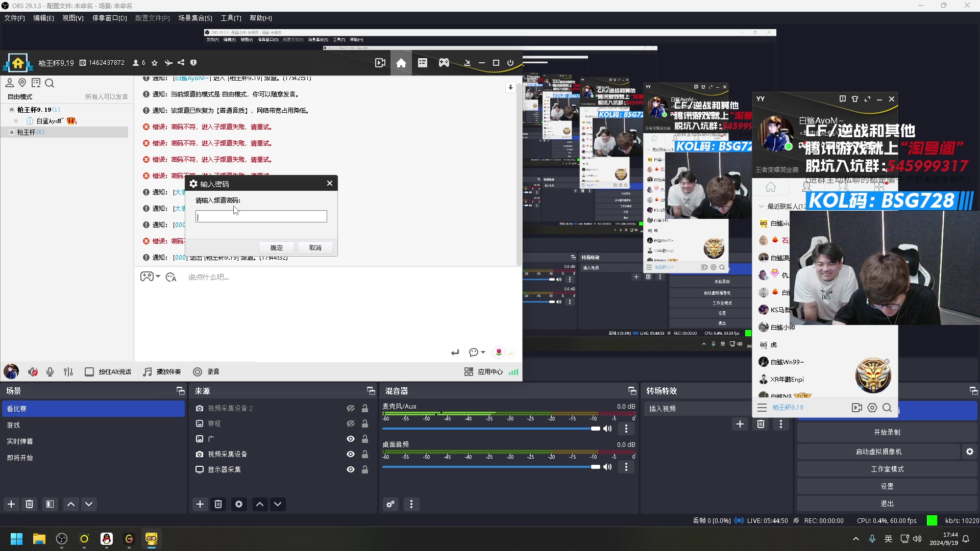
Task: Open the game controller icon in YY toolbar
Action: pyautogui.click(x=444, y=63)
